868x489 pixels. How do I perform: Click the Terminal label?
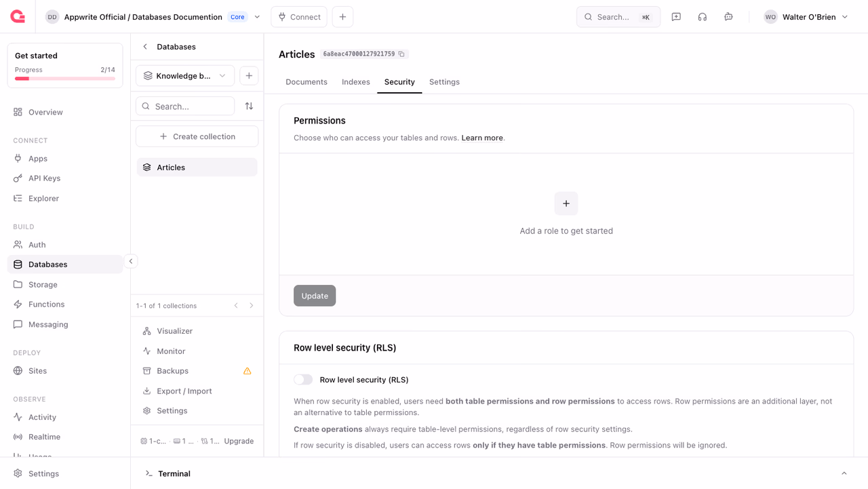[x=174, y=473]
